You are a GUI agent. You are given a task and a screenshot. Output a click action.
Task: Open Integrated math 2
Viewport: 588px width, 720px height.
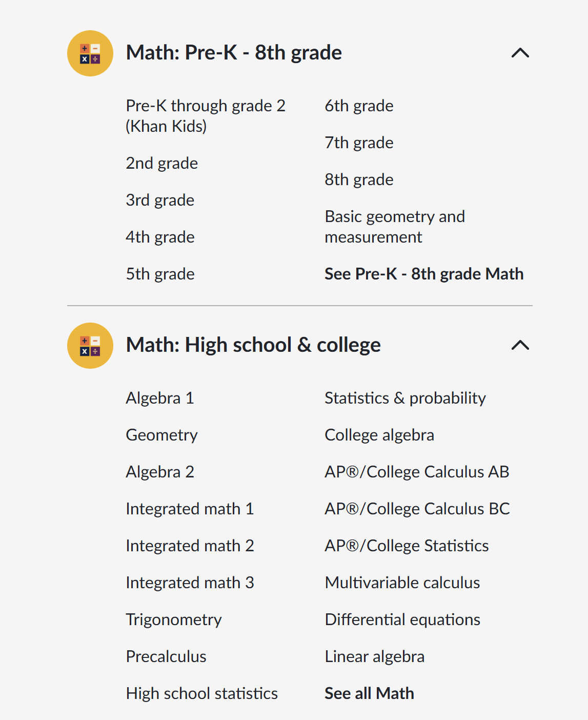click(190, 546)
